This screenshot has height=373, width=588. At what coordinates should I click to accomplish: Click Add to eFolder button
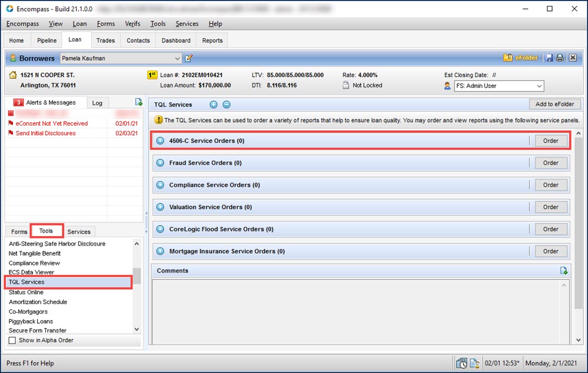tap(554, 104)
